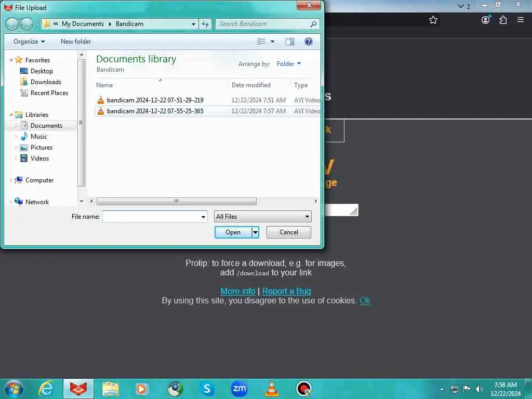Viewport: 532px width, 399px height.
Task: Expand the Computer tree node
Action: coord(11,180)
